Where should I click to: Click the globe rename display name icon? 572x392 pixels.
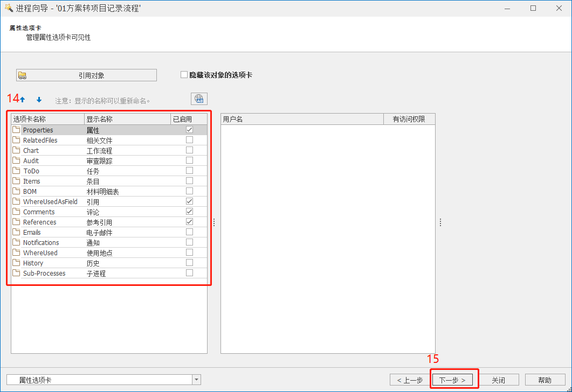tap(199, 99)
